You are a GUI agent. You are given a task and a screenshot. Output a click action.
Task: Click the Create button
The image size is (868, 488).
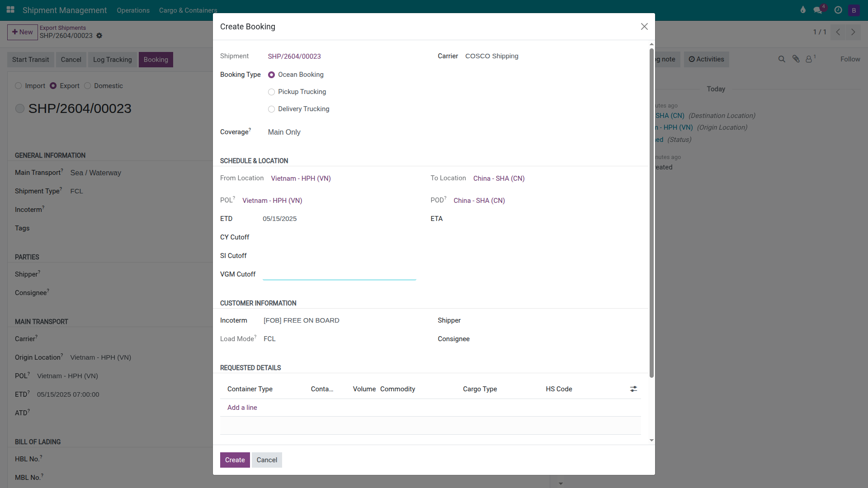(x=235, y=460)
